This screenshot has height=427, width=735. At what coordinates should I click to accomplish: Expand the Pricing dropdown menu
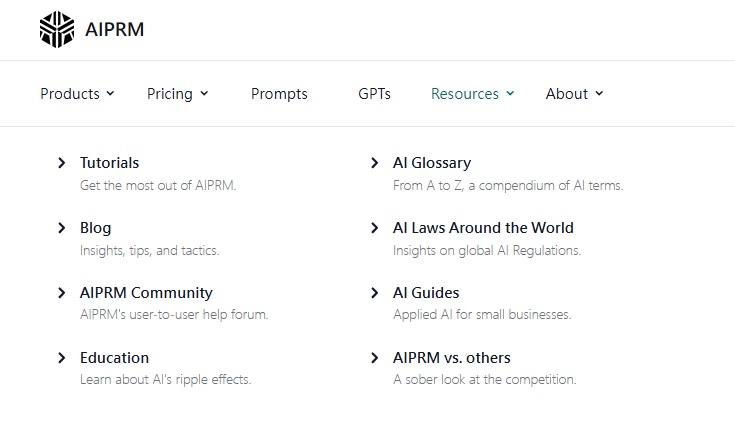(x=178, y=94)
